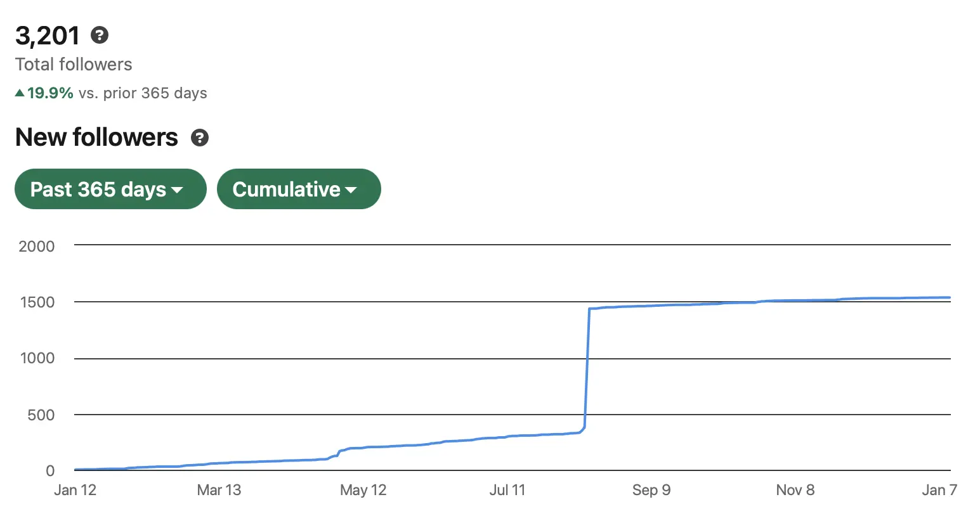Select the Total followers label
Screen dimensions: 980x523
pos(73,64)
